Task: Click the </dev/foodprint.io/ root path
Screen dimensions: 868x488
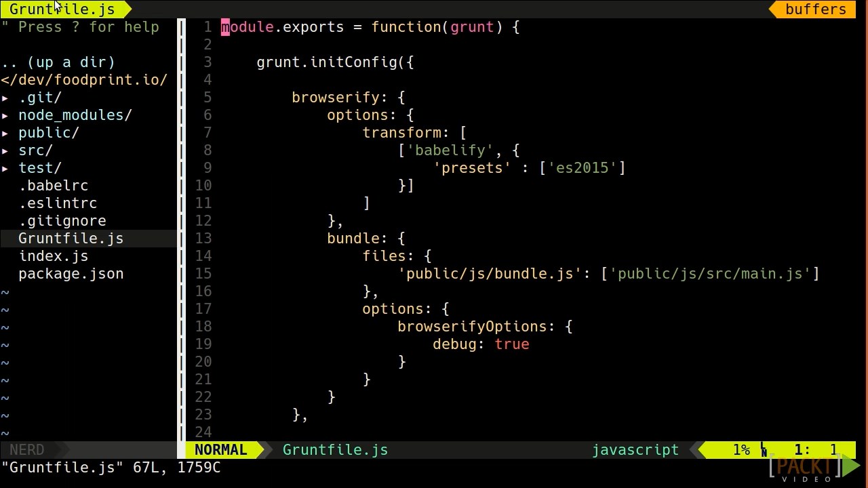Action: coord(84,80)
